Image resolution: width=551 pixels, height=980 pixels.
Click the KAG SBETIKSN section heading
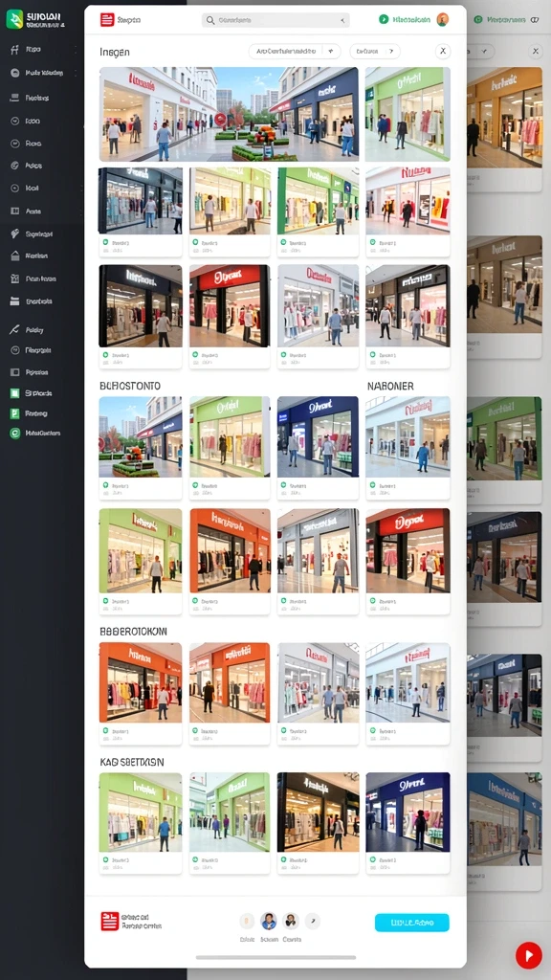[132, 763]
